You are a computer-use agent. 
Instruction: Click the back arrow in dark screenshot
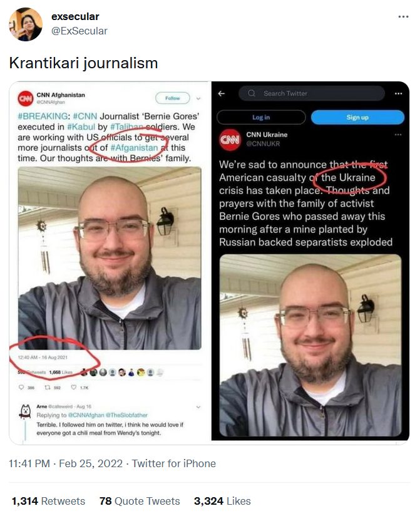[x=222, y=93]
